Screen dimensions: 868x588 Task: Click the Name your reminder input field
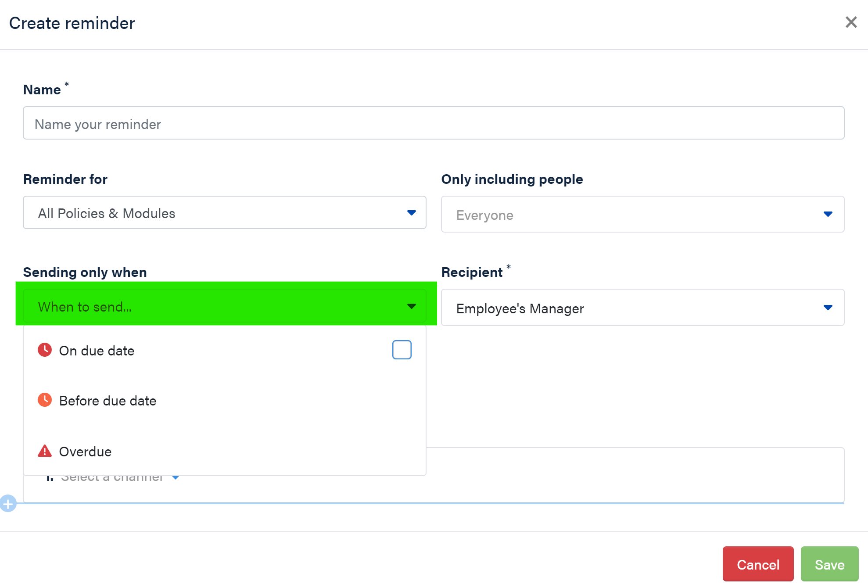434,123
